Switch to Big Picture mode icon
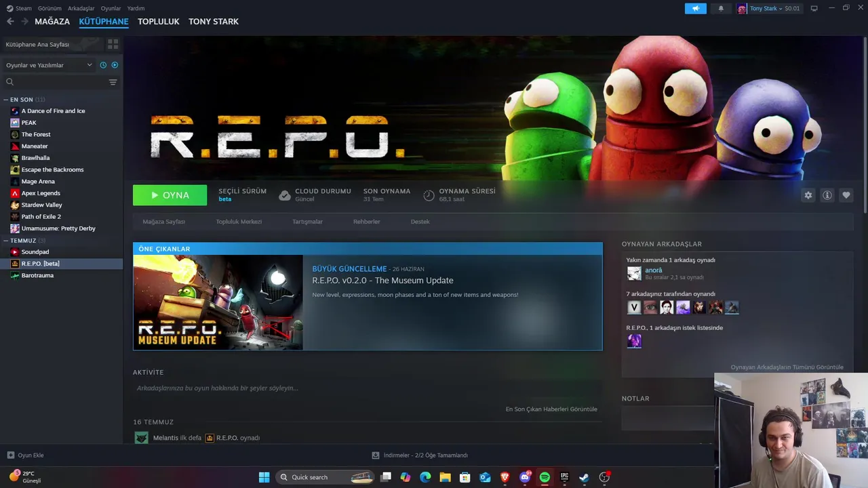The width and height of the screenshot is (868, 488). pos(814,8)
